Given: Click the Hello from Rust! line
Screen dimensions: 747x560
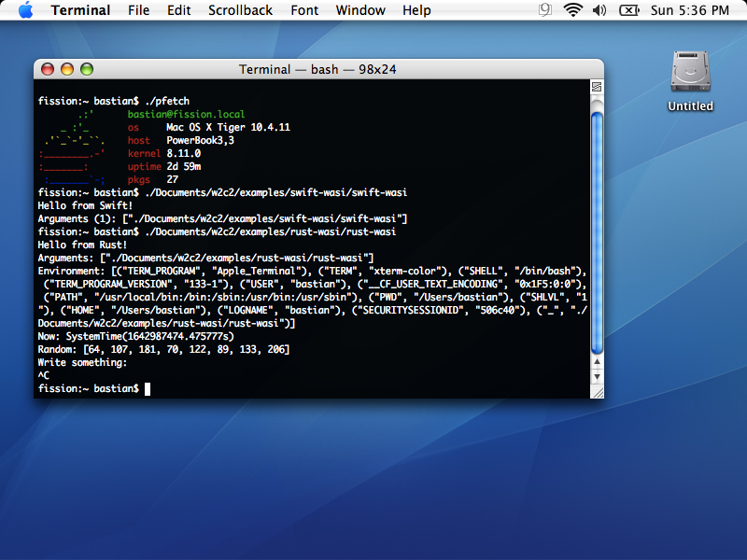Looking at the screenshot, I should (x=82, y=245).
